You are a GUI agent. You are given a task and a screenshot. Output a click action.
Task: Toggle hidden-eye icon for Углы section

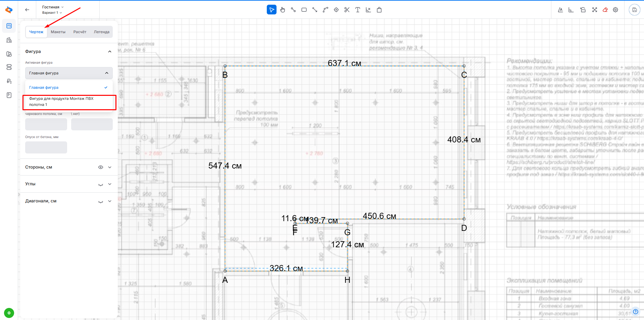100,184
